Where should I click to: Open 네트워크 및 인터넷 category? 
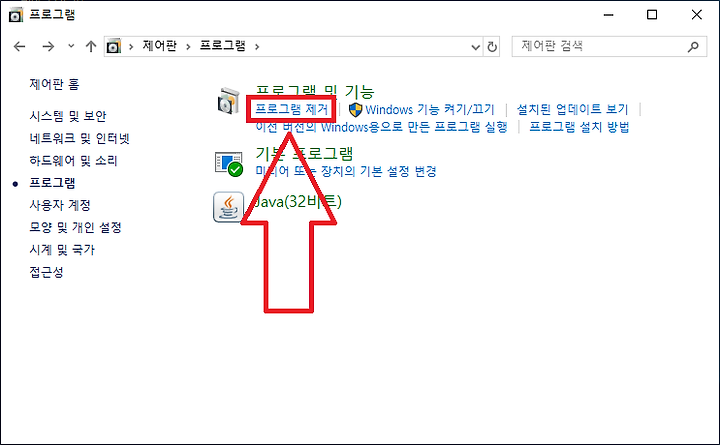[x=79, y=138]
